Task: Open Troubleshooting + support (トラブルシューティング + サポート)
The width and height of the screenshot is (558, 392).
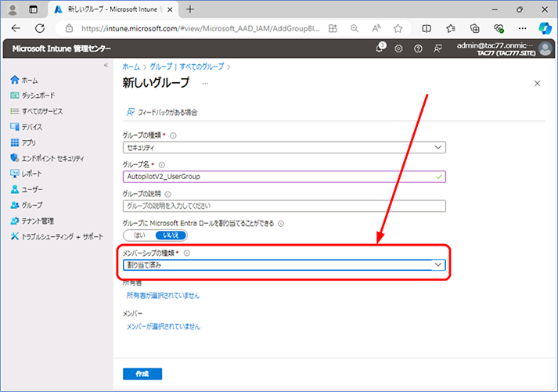Action: click(57, 236)
